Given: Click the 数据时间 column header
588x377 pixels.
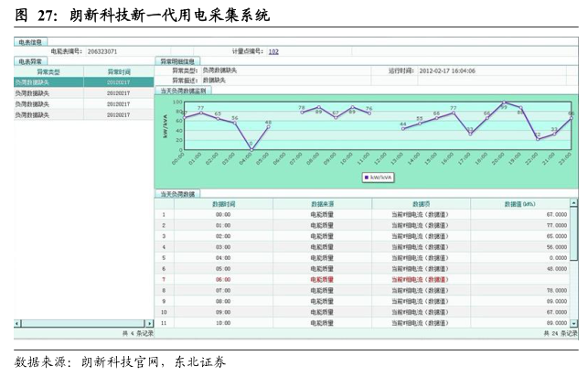Looking at the screenshot, I should pos(223,203).
